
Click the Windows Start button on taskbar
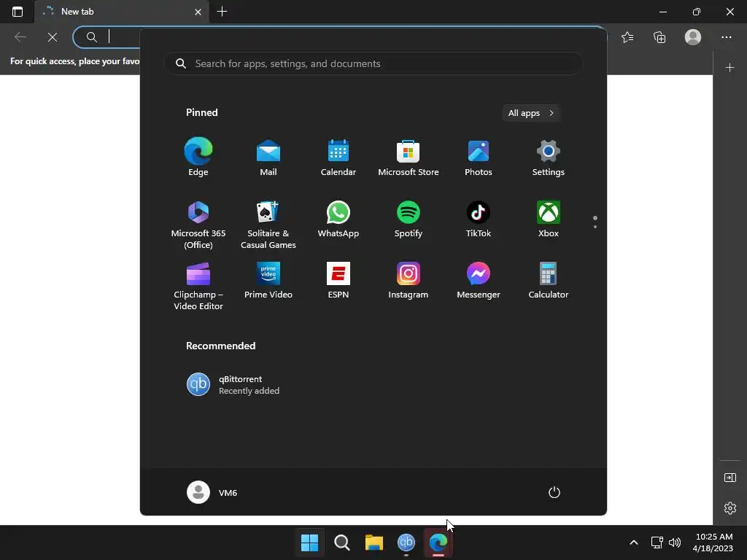click(x=309, y=542)
